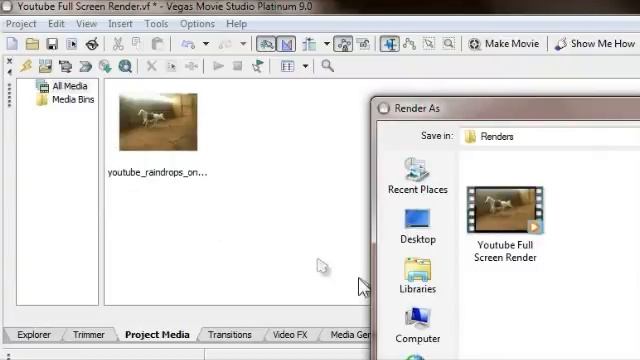Click the Show Me How button
Viewport: 640px width, 360px height.
tap(595, 44)
